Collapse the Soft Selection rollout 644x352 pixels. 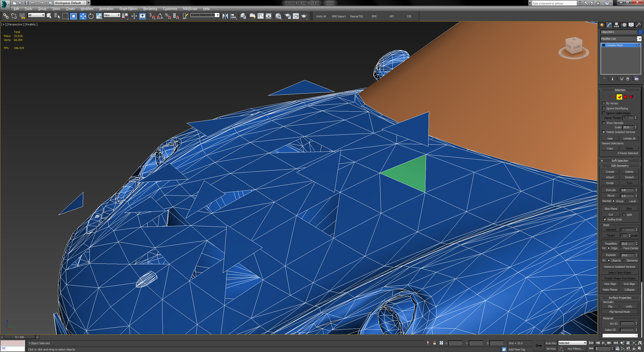(620, 160)
